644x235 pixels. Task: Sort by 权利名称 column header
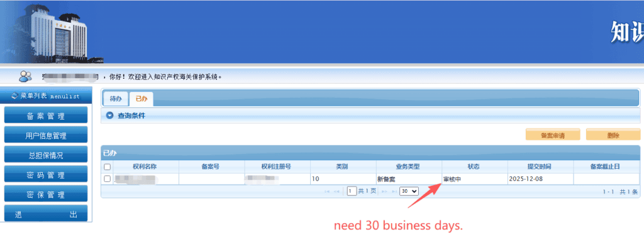pyautogui.click(x=145, y=167)
